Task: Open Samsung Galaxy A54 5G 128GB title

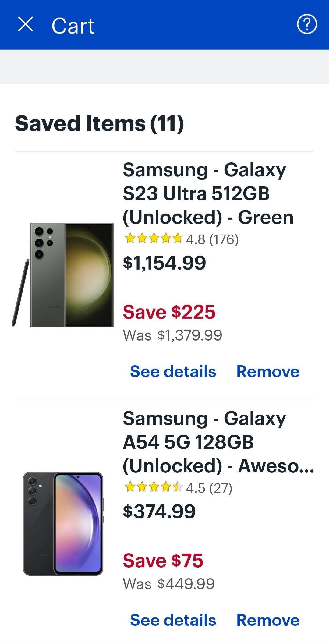Action: (x=218, y=442)
